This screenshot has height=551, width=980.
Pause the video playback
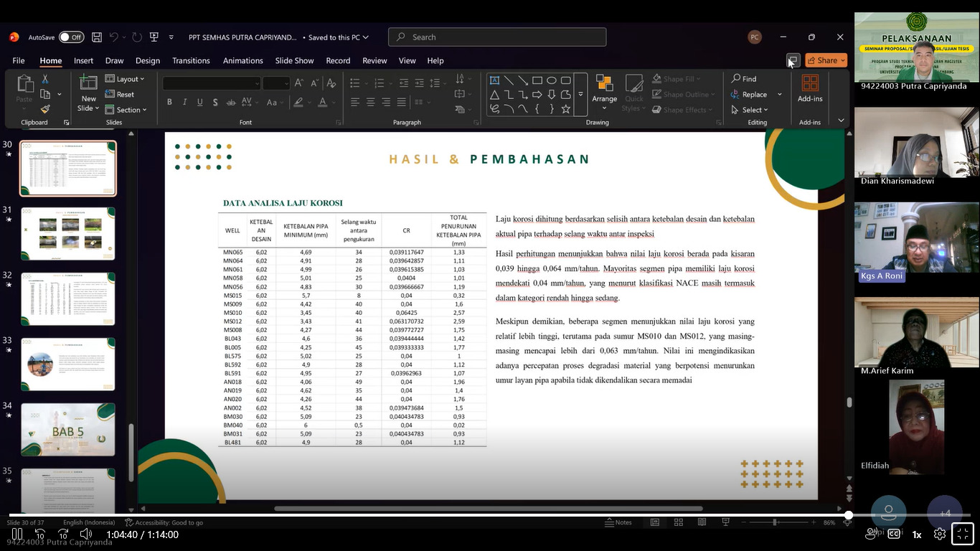[17, 534]
